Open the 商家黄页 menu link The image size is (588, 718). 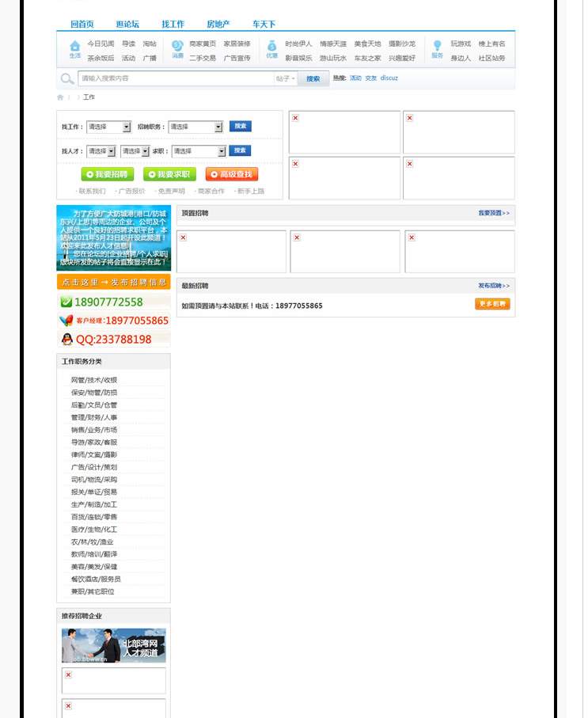(x=203, y=44)
